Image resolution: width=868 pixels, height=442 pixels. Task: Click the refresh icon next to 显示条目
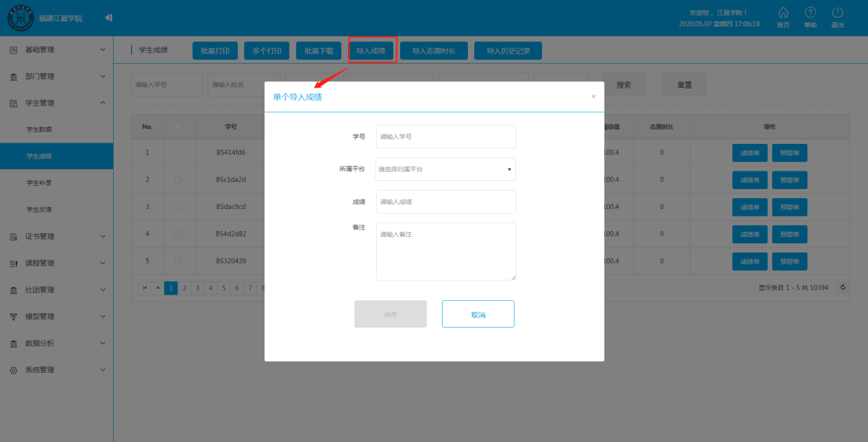pos(844,287)
